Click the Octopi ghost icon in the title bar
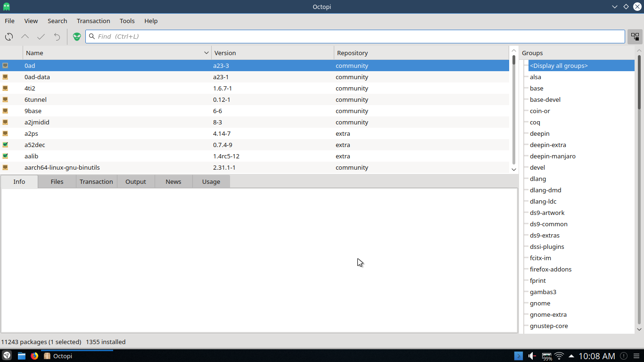The height and width of the screenshot is (362, 644). coord(7,7)
